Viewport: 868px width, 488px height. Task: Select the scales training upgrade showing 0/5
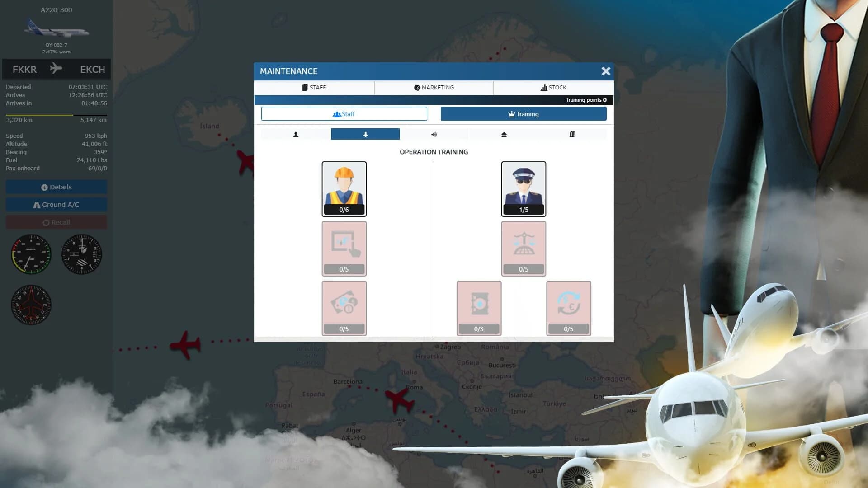coord(523,249)
